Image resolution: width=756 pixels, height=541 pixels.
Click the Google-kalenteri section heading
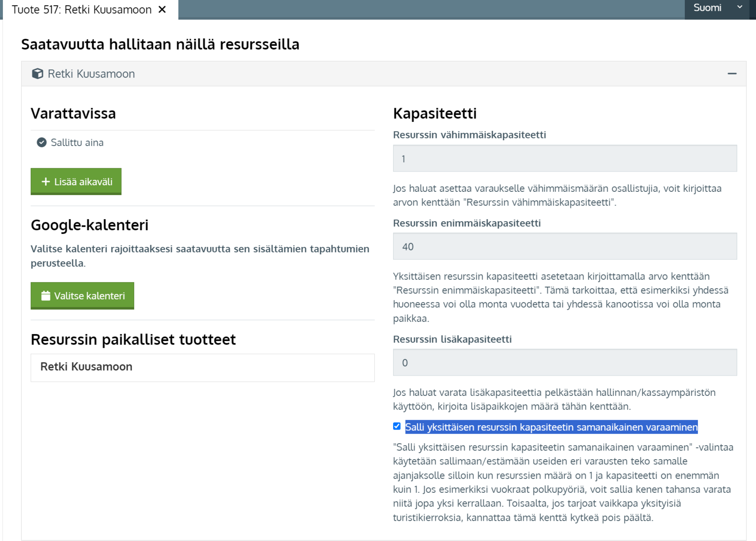[90, 225]
